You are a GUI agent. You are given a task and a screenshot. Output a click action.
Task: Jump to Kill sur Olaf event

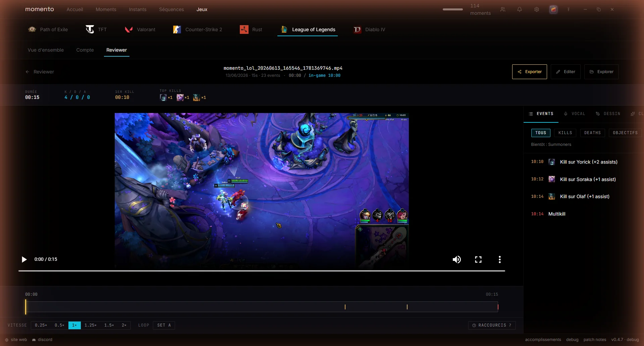tap(584, 196)
